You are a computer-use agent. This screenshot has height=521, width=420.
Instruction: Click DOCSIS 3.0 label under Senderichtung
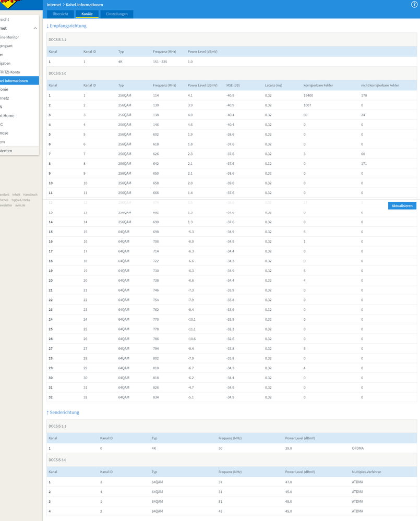(x=57, y=460)
